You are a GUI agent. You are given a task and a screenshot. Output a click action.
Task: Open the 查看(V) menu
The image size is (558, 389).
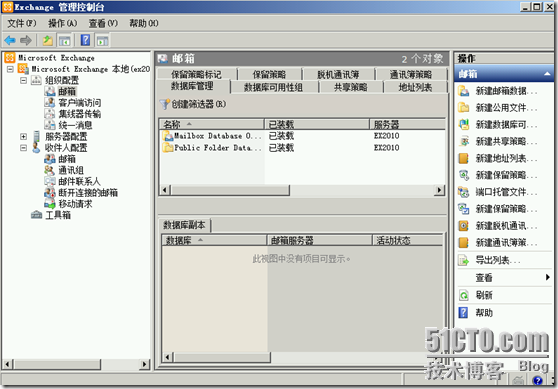[x=103, y=23]
